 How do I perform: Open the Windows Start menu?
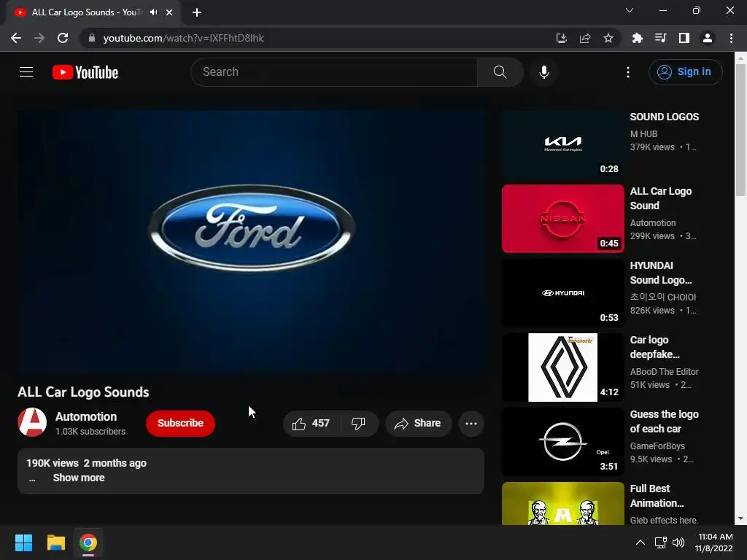[x=23, y=542]
